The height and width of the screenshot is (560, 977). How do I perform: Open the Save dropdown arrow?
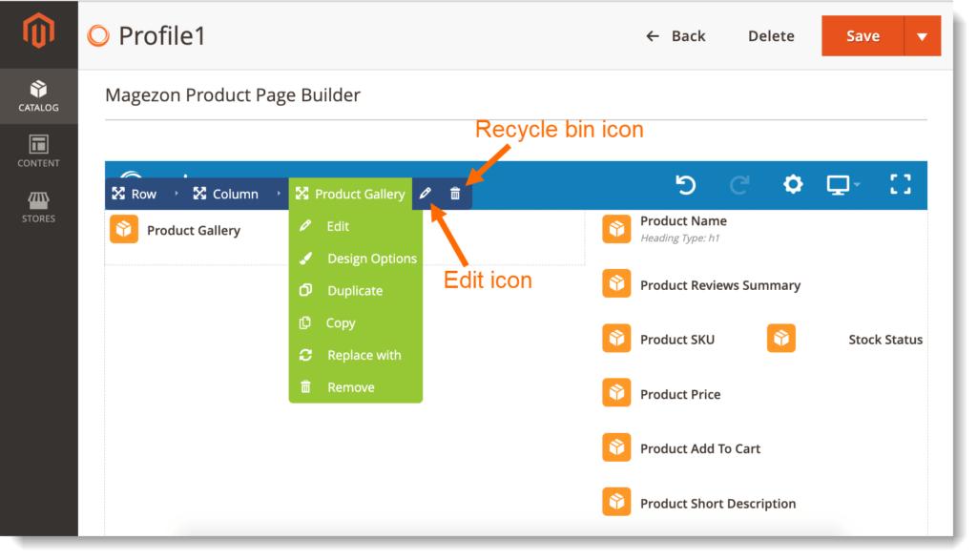(x=923, y=36)
